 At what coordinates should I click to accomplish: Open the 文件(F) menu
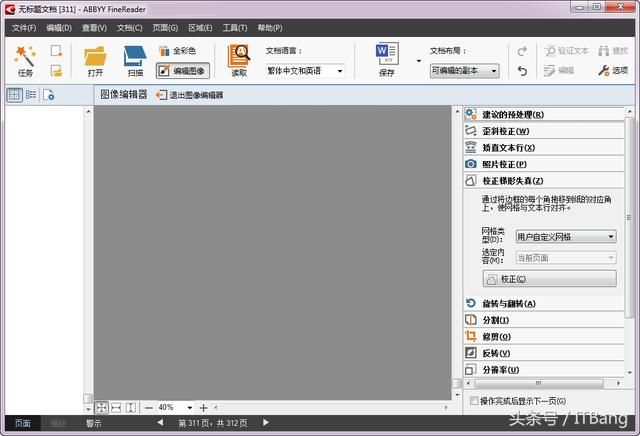point(24,28)
